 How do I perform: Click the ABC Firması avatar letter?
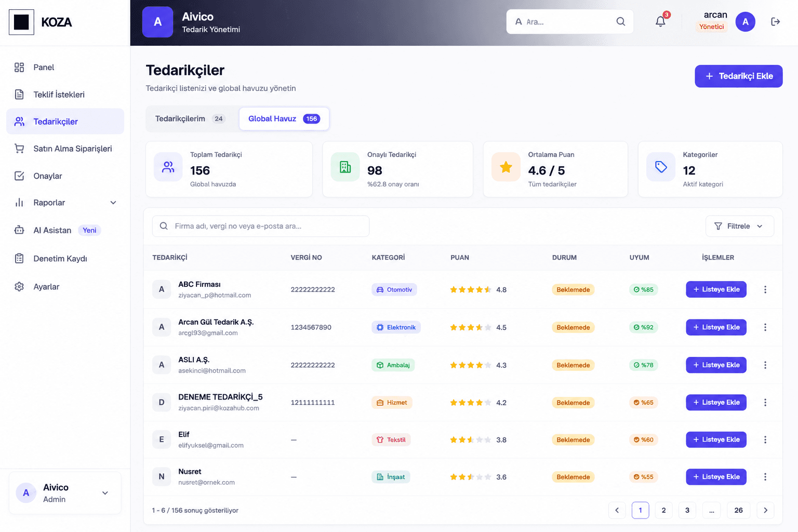162,289
